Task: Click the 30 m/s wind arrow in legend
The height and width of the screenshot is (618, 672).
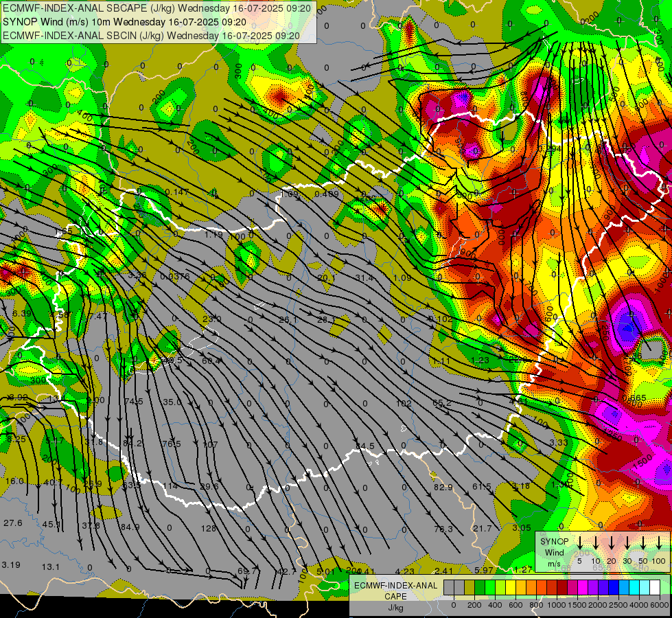Action: 627,542
